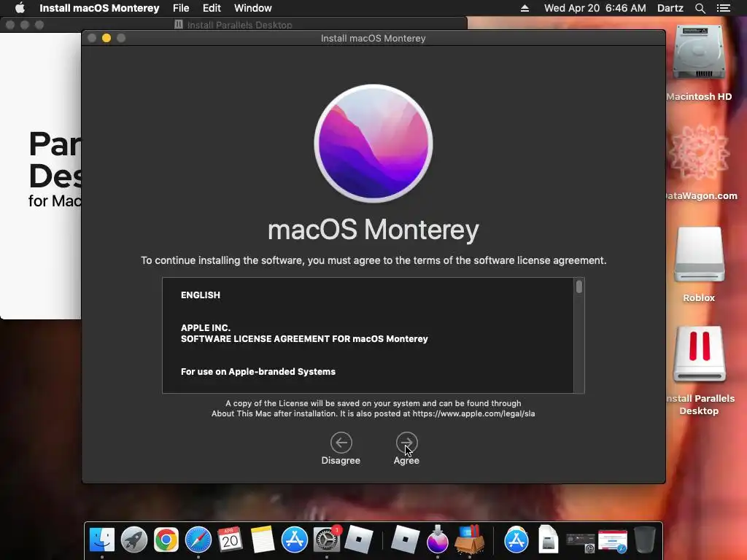The height and width of the screenshot is (560, 747).
Task: Minimize the Install macOS Monterey window
Action: (107, 38)
